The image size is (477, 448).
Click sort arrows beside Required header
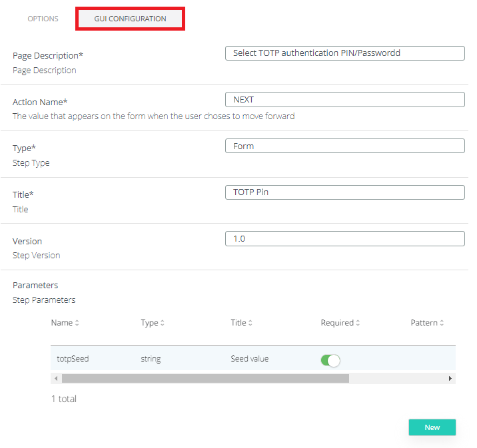tap(358, 323)
